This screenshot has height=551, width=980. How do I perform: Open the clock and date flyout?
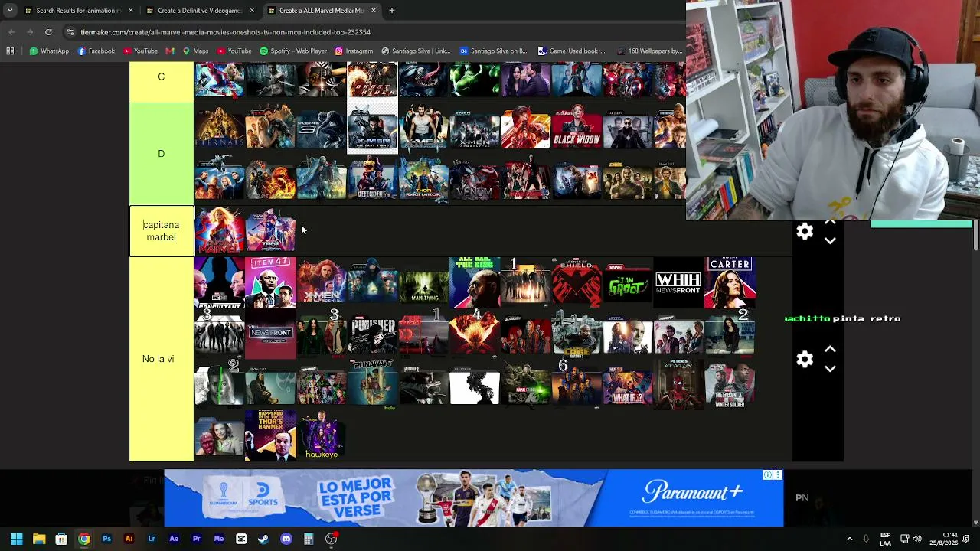point(944,539)
